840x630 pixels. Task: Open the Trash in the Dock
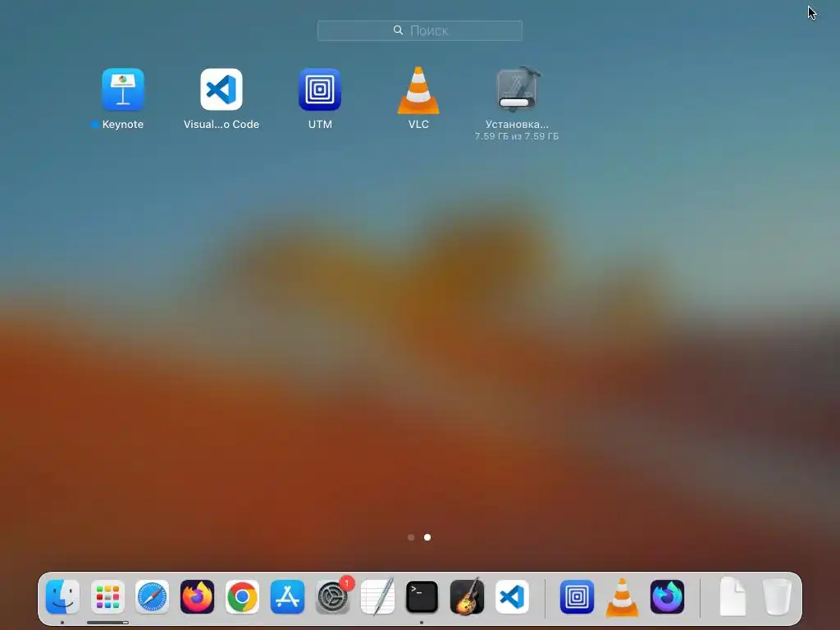tap(777, 596)
